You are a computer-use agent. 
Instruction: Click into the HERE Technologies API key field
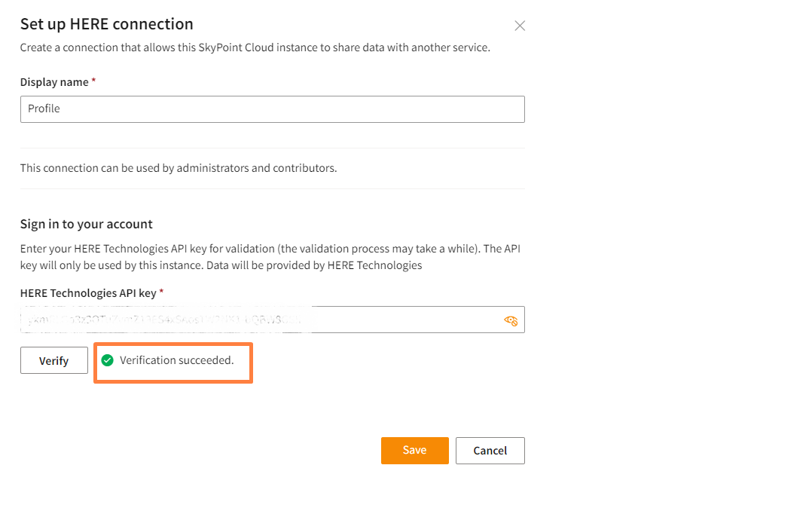coord(256,320)
